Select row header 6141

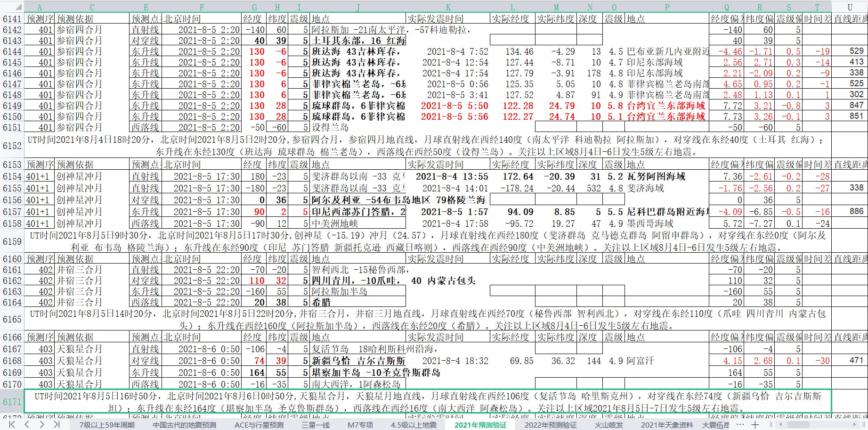[x=12, y=19]
